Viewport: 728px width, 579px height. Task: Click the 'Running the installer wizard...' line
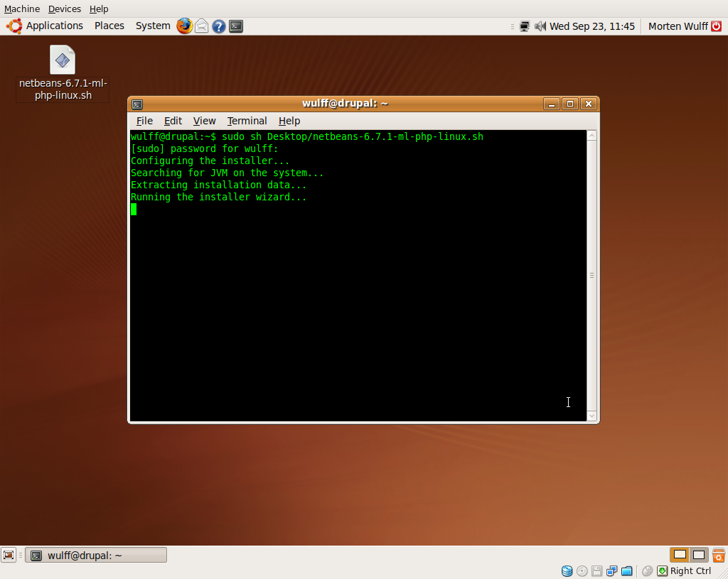218,197
